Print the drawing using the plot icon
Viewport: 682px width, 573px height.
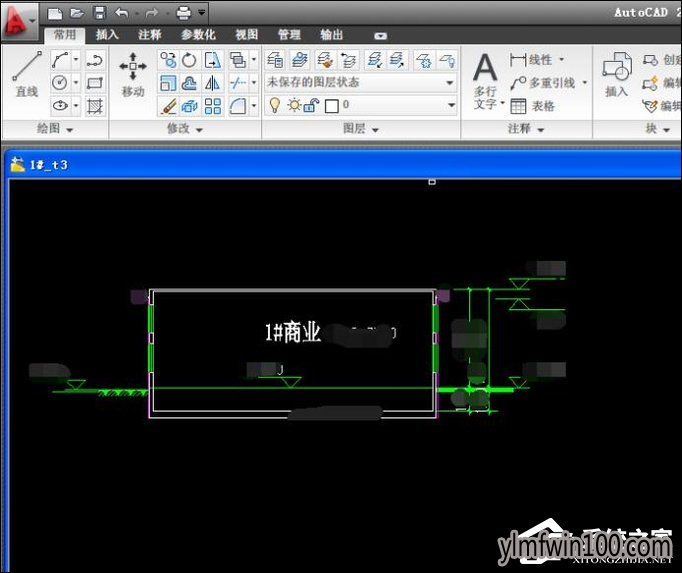point(184,13)
